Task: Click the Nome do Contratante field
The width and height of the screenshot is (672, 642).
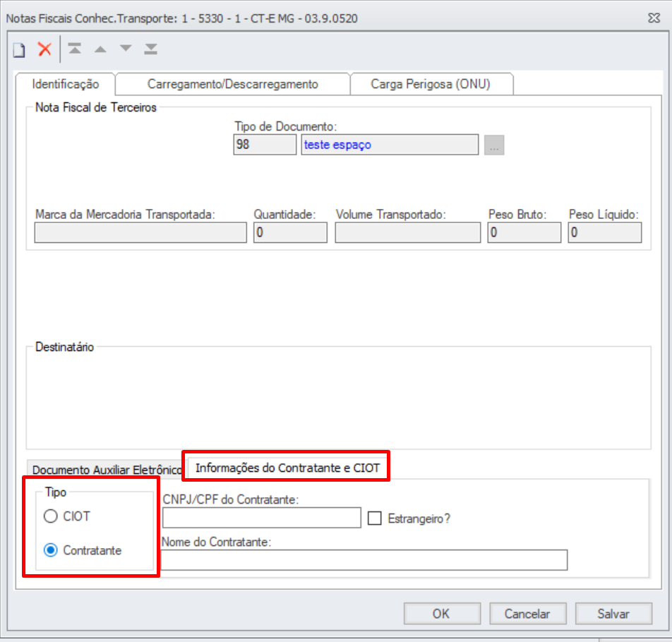Action: [x=364, y=560]
